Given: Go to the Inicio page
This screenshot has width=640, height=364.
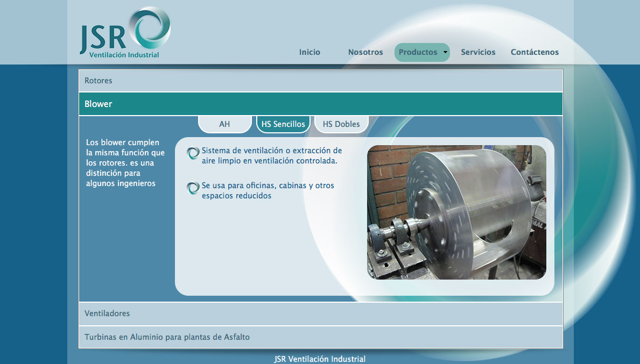Looking at the screenshot, I should point(310,52).
